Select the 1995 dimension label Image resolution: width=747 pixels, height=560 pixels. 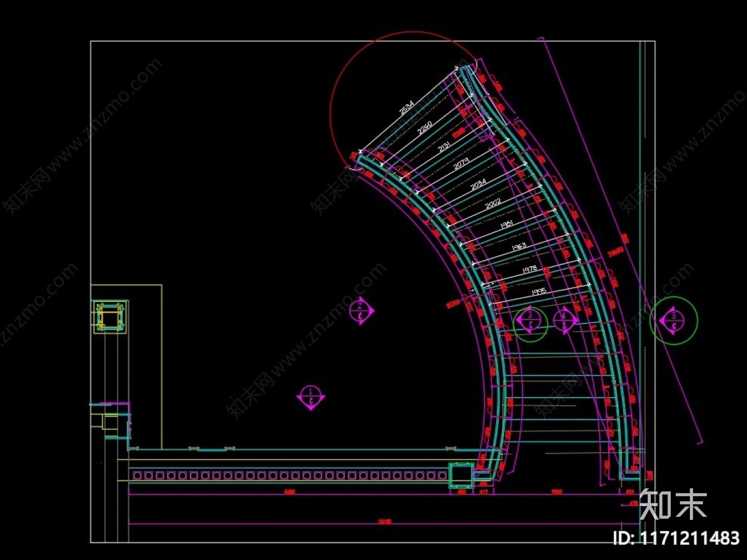[x=538, y=292]
